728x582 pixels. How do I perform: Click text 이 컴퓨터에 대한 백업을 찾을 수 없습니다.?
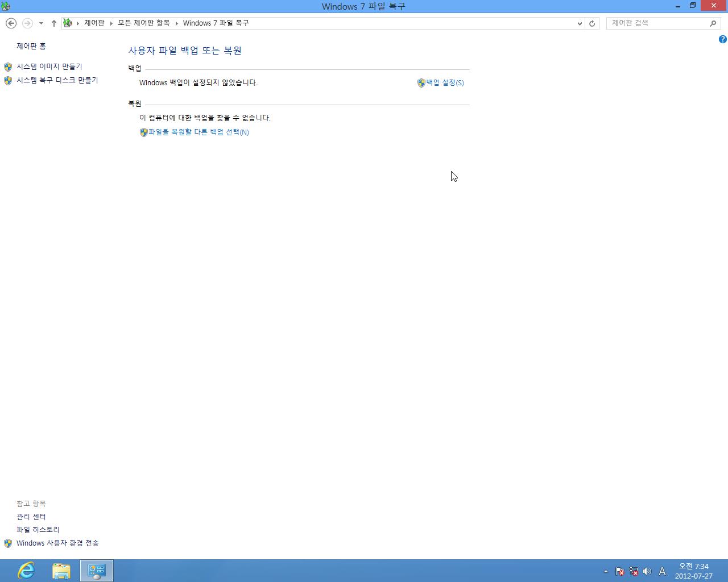pyautogui.click(x=205, y=118)
